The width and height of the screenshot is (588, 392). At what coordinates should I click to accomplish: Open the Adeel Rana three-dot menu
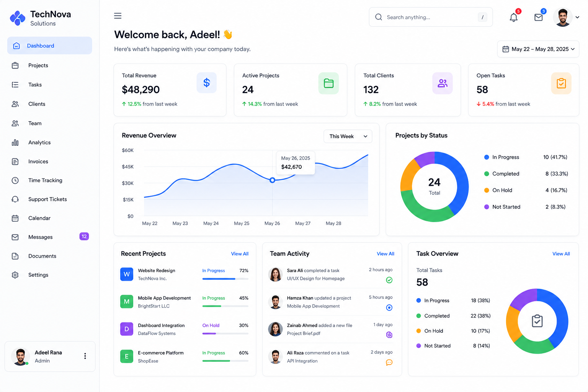tap(85, 356)
